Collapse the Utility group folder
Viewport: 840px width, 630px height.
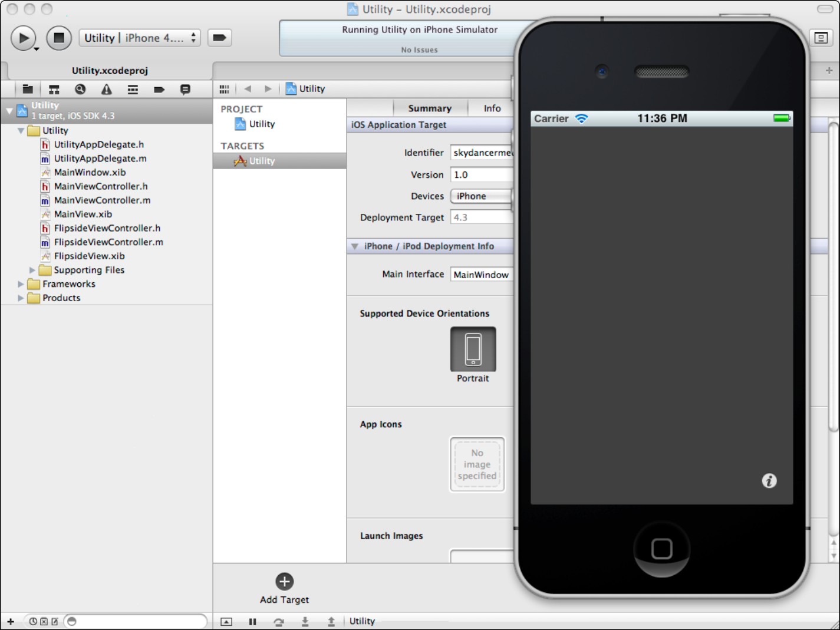[x=21, y=131]
